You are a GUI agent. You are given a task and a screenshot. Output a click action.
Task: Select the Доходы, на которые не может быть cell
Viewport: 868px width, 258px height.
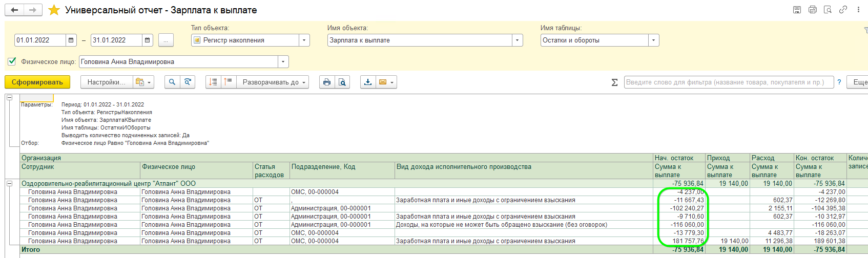pyautogui.click(x=524, y=225)
